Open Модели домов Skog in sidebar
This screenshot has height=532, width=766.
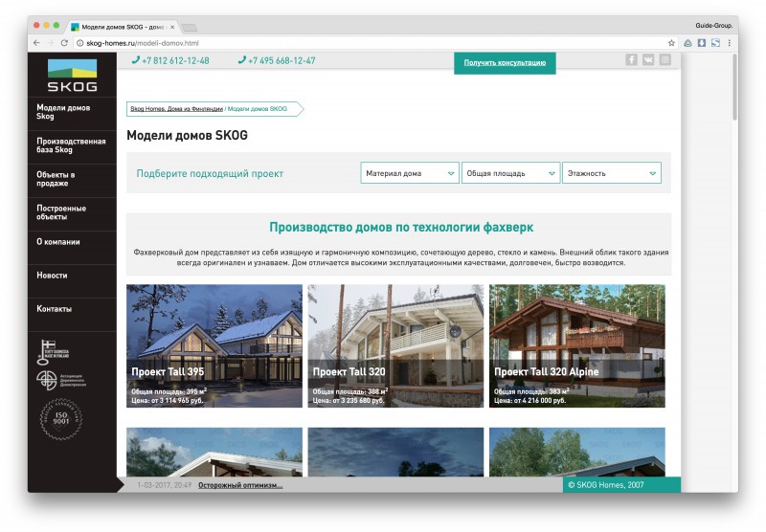(x=73, y=112)
